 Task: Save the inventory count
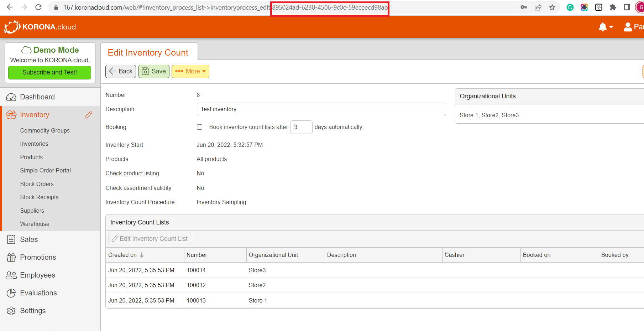coord(154,71)
